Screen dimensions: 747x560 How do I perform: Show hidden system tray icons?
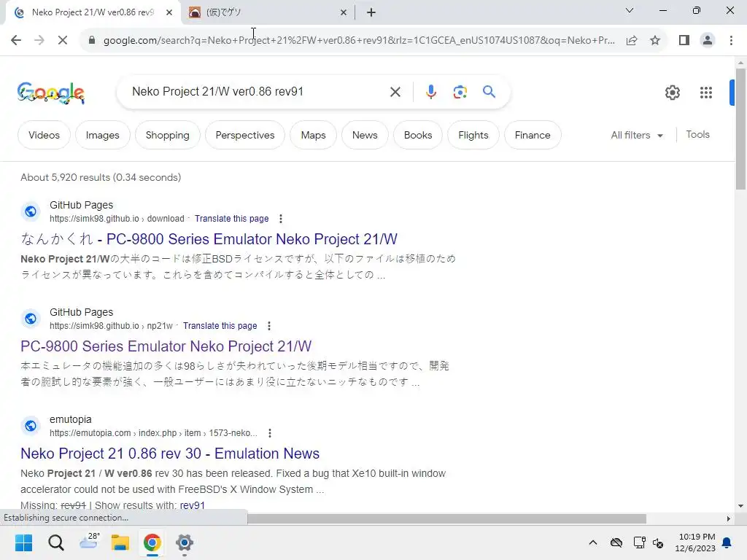[592, 542]
